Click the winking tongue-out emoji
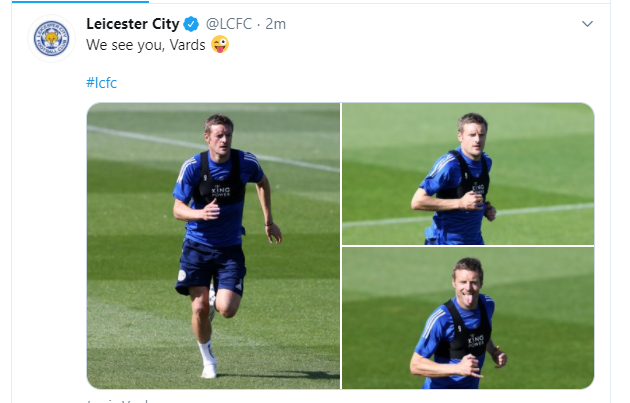The width and height of the screenshot is (630, 403). [220, 44]
